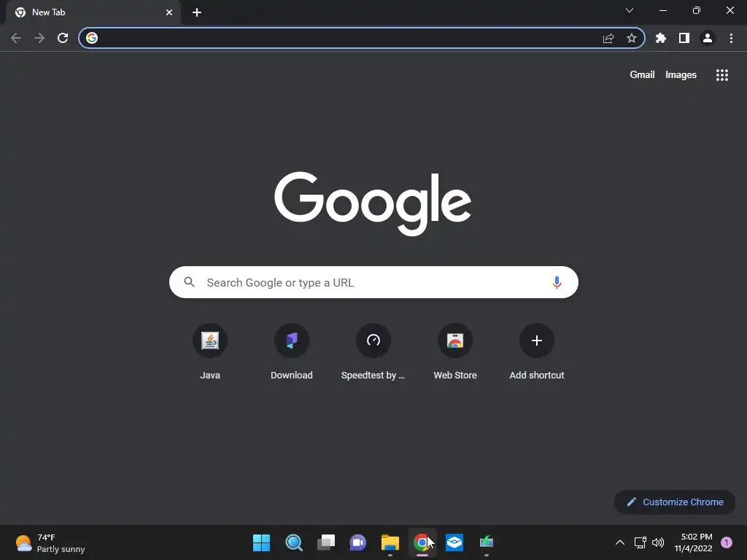Open Task View on the taskbar
This screenshot has width=747, height=560.
(326, 542)
